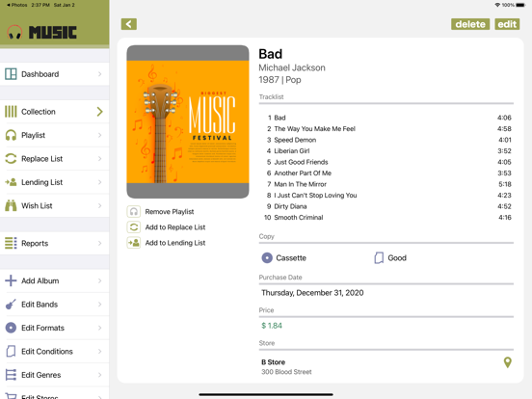Image resolution: width=532 pixels, height=399 pixels.
Task: Select track The Way You Make Me Feel
Action: tap(387, 128)
